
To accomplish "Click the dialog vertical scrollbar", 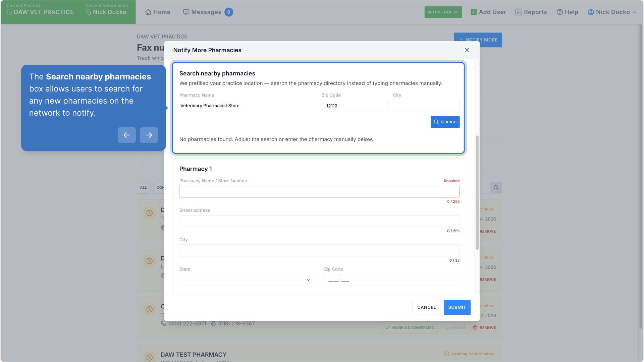I will [x=477, y=193].
